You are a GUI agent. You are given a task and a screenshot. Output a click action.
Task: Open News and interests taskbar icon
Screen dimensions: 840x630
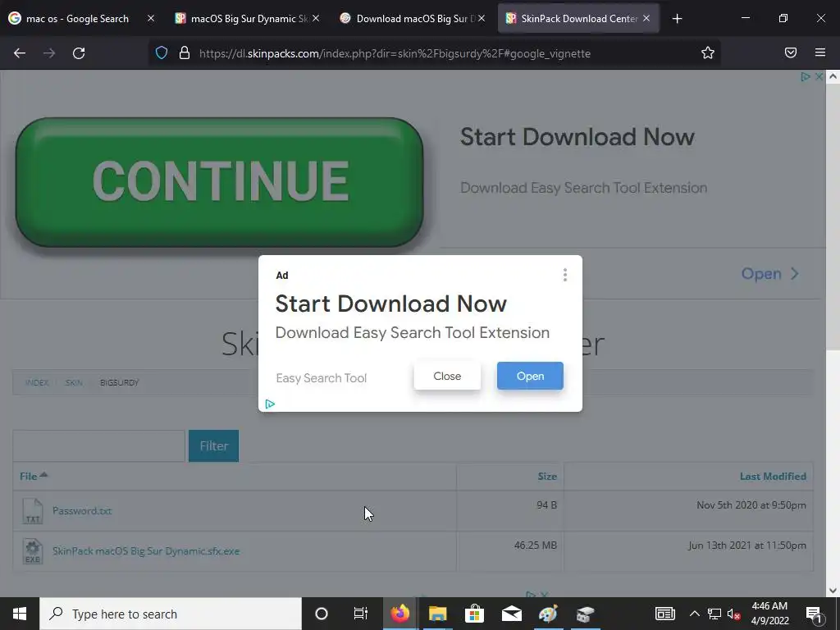point(664,614)
